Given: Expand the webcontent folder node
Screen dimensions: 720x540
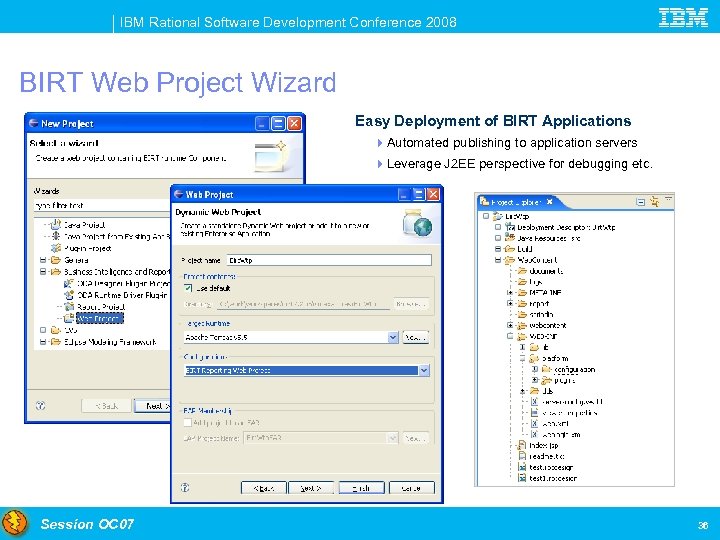Looking at the screenshot, I should pos(510,325).
